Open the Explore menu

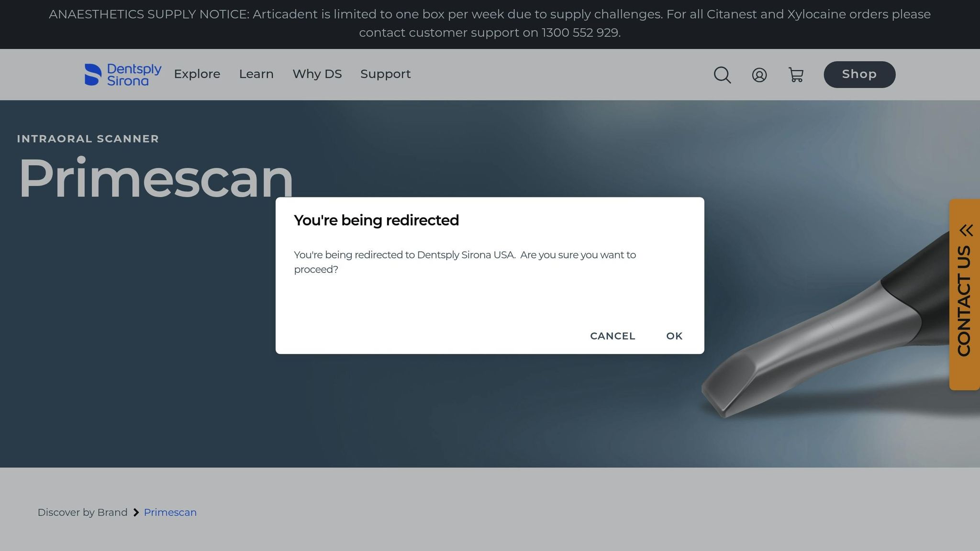197,74
